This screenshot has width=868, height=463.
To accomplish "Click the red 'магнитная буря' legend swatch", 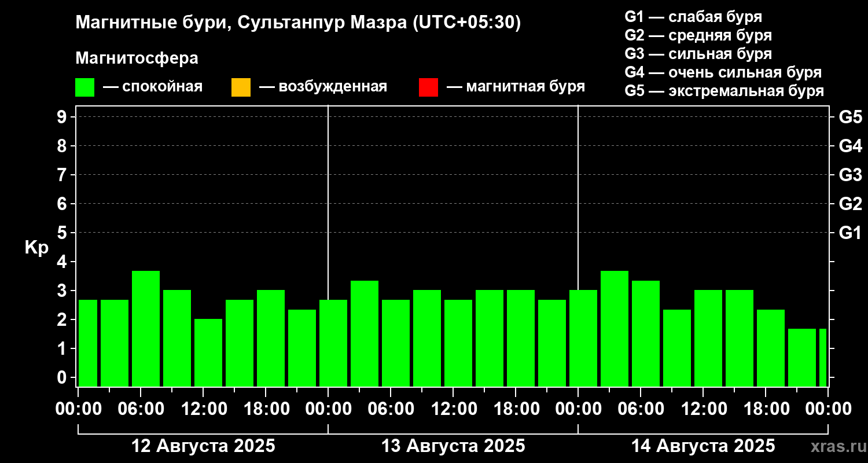I will [428, 87].
